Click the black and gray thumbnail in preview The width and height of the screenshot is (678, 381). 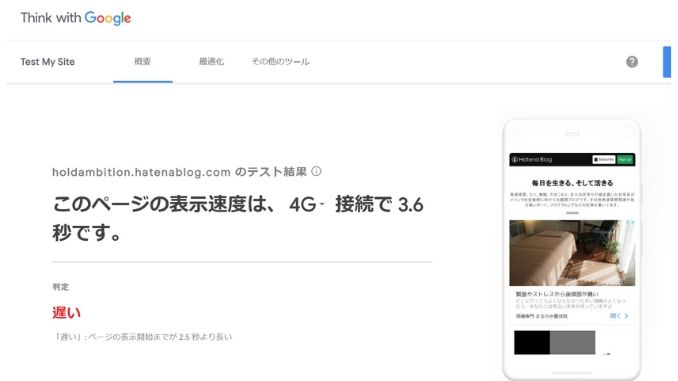pos(554,343)
